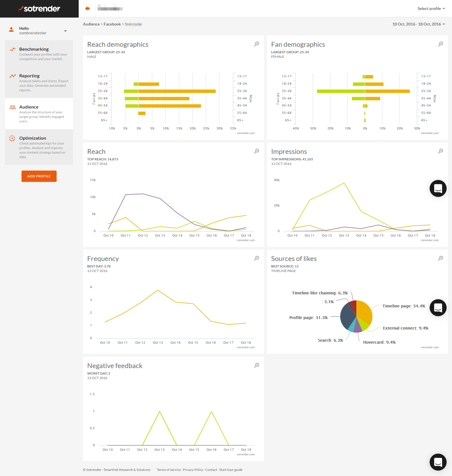
Task: Open the Select profile dropdown
Action: [431, 8]
